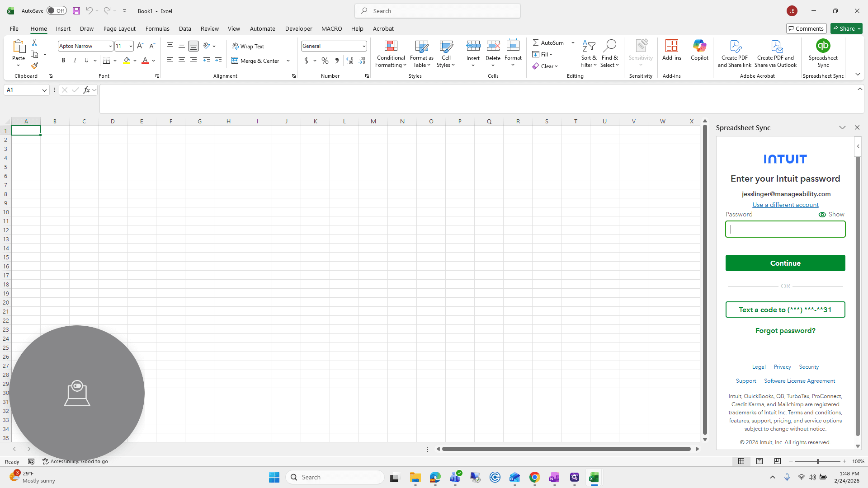Click the Insert Function fx icon
This screenshot has height=488, width=868.
86,90
